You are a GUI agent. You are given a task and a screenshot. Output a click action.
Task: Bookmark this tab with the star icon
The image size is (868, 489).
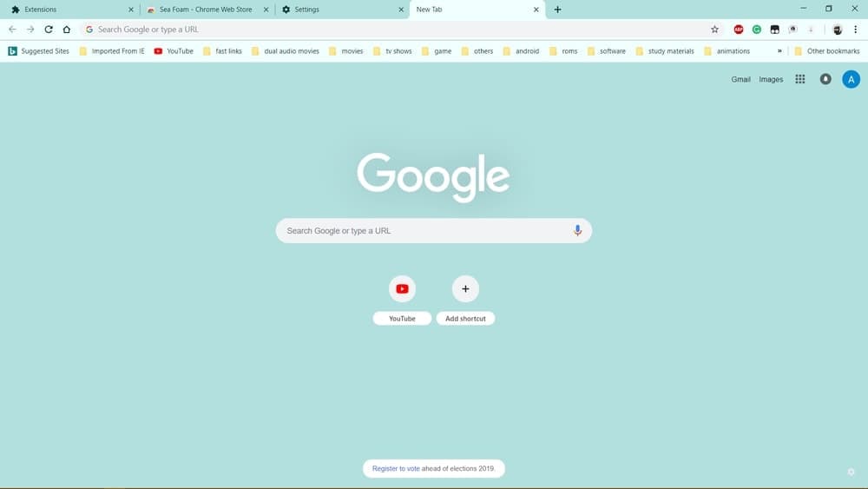[x=714, y=30]
